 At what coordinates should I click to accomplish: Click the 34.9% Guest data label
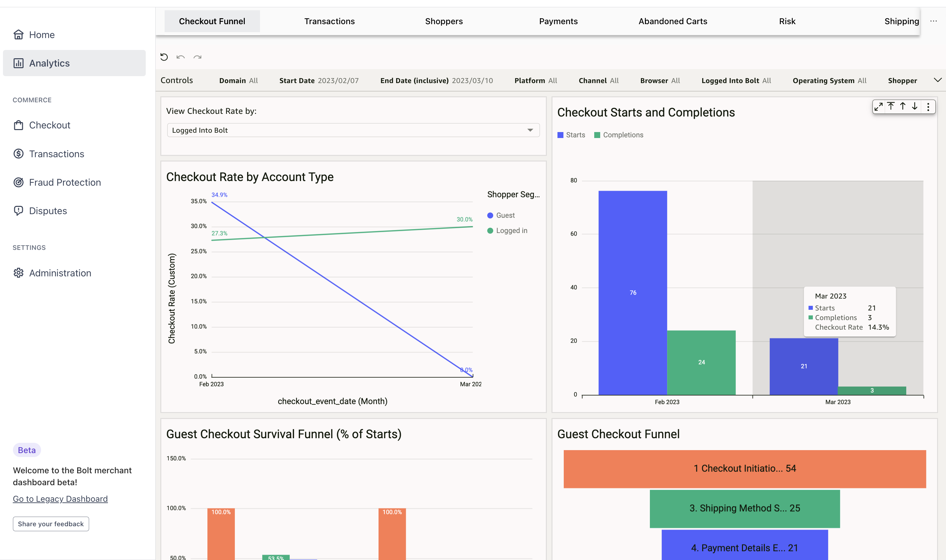[219, 195]
